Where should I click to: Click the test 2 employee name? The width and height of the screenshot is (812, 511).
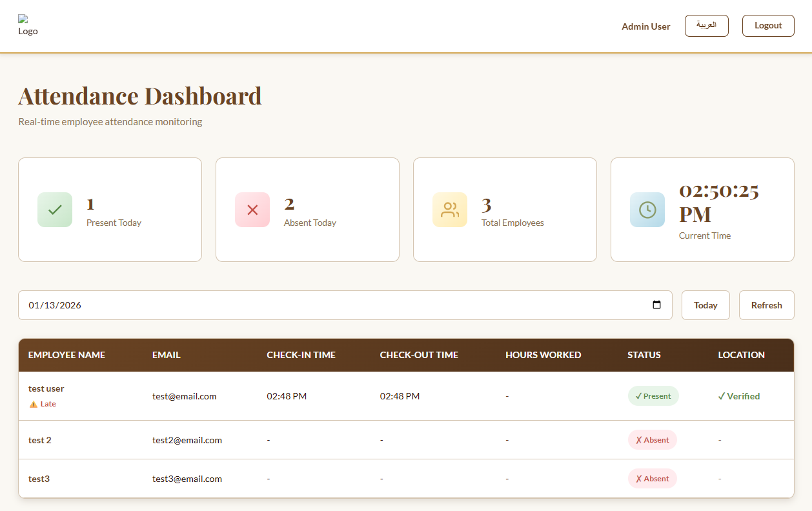coord(39,440)
